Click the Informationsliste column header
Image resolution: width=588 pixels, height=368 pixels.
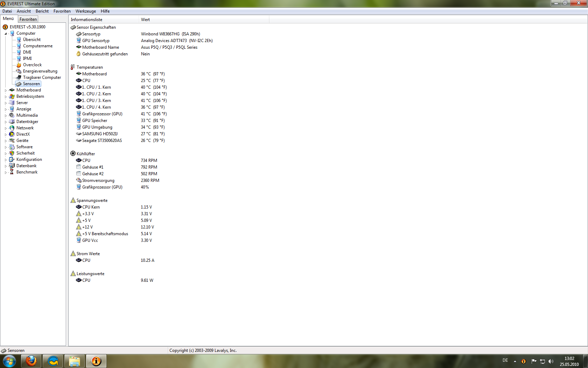(104, 20)
